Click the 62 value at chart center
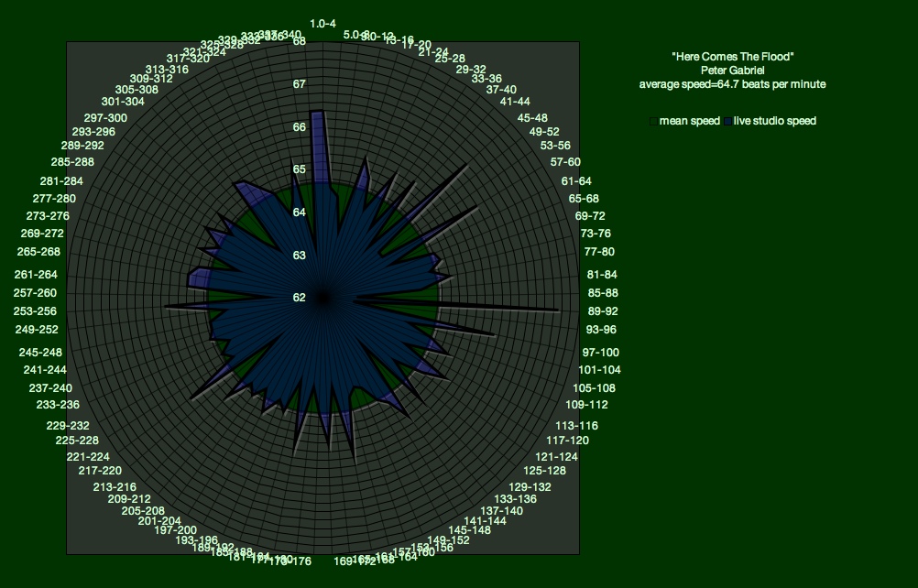 [x=299, y=298]
